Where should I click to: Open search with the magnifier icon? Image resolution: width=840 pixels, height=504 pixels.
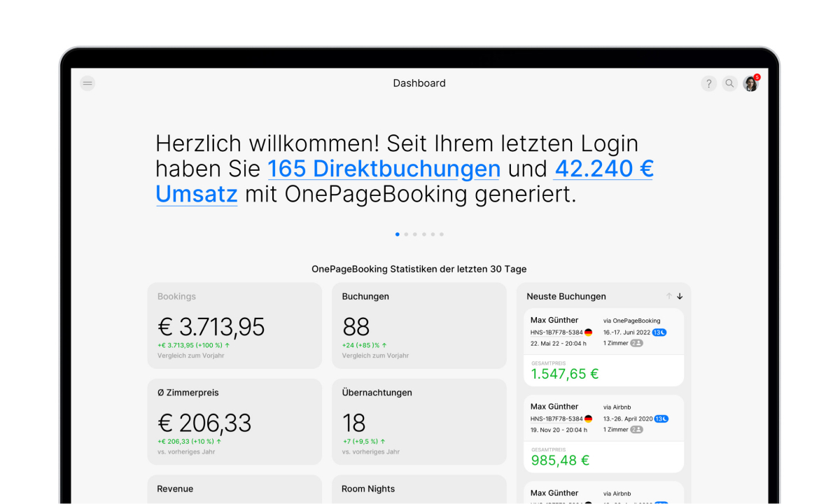pos(729,84)
